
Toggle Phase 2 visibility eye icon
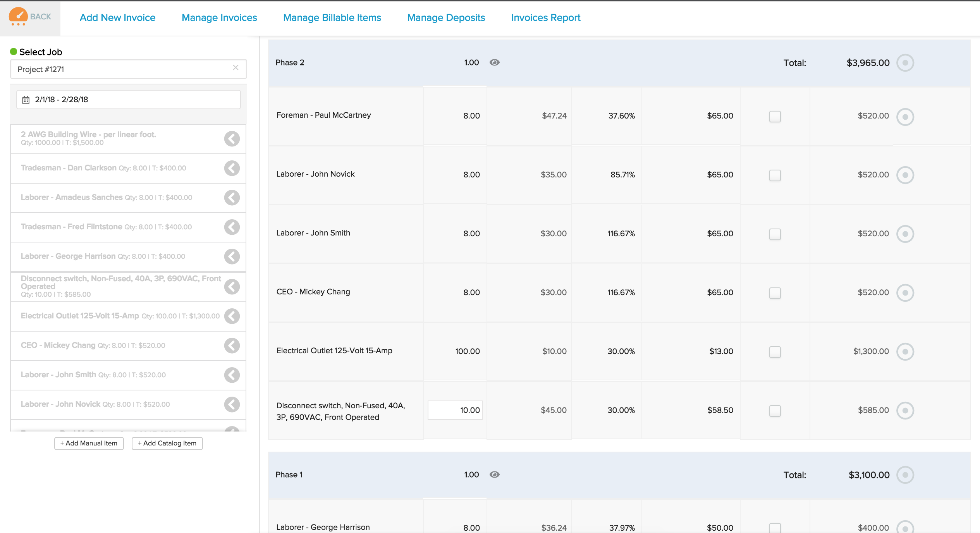[495, 62]
